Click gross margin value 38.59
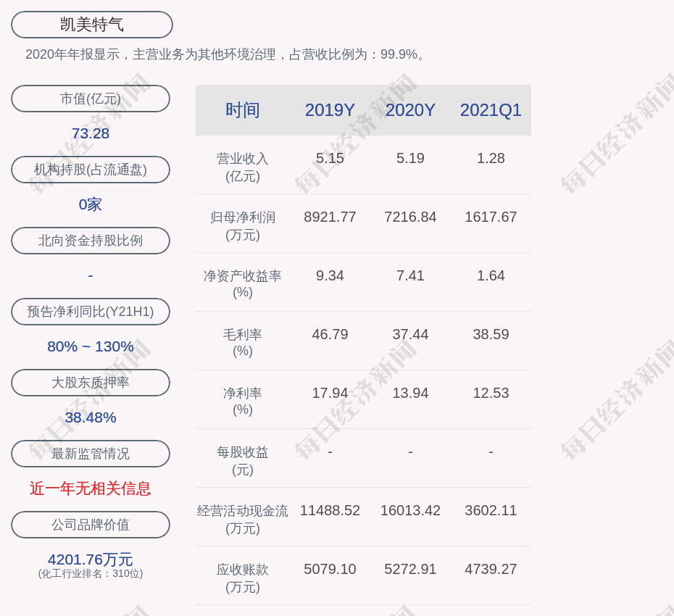Image resolution: width=674 pixels, height=616 pixels. [x=491, y=334]
